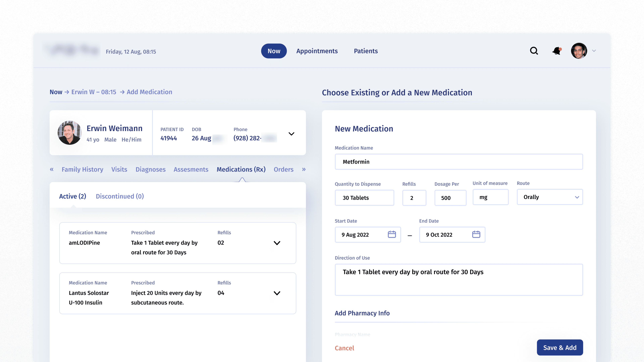Expand the user account menu arrow

click(x=594, y=51)
